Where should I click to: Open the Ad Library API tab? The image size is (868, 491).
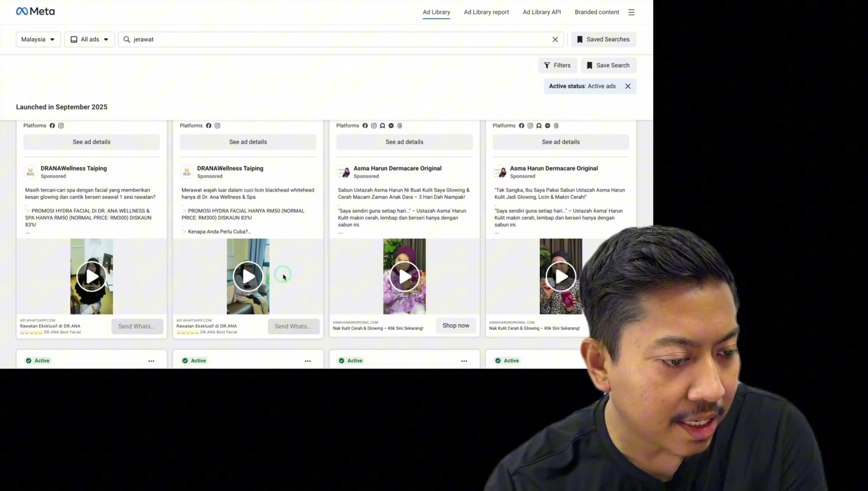[541, 12]
